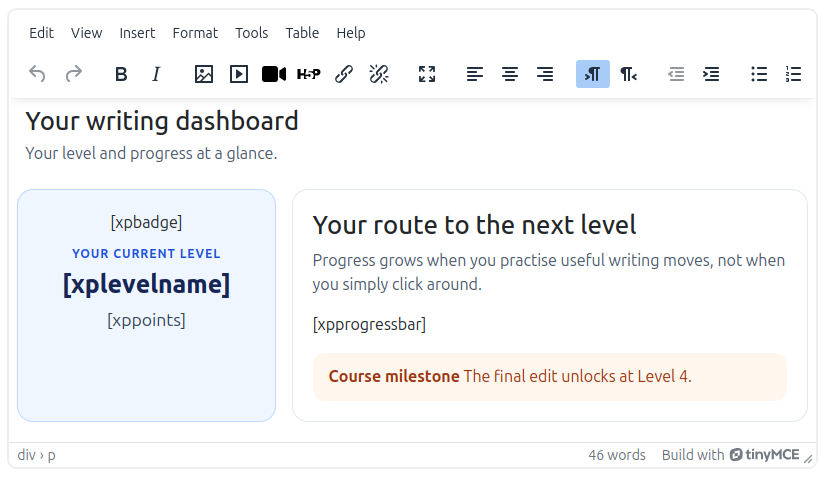Open the insert media play icon

coord(239,74)
